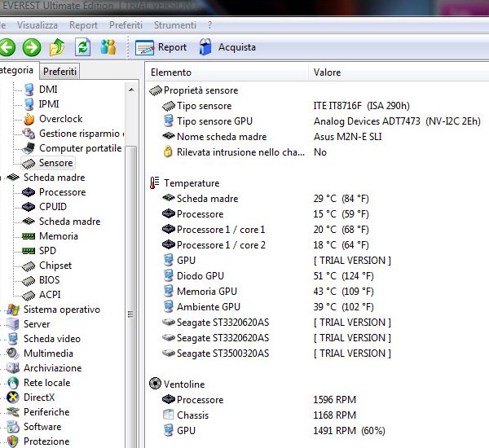
Task: Select the Diodo GPU temperature row
Action: point(200,276)
